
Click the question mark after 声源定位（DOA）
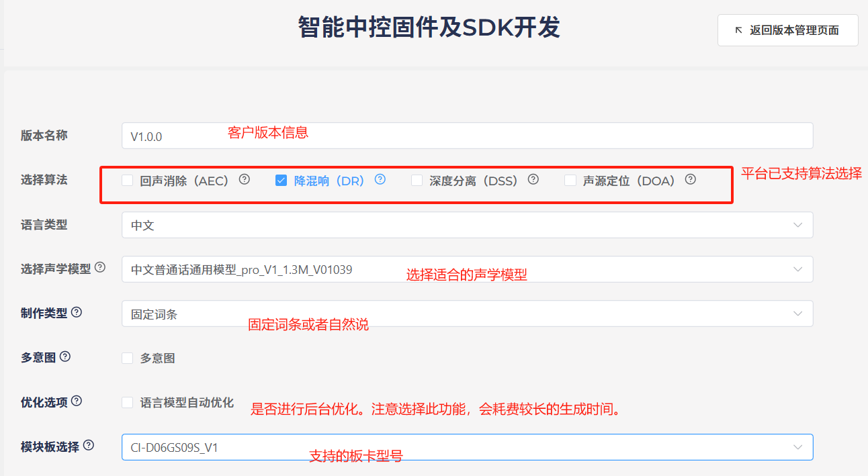[690, 179]
